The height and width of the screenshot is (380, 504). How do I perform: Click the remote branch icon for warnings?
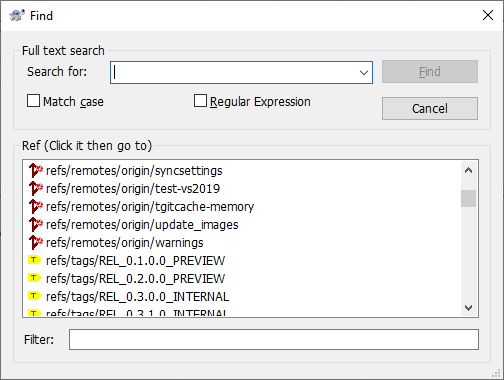(36, 243)
